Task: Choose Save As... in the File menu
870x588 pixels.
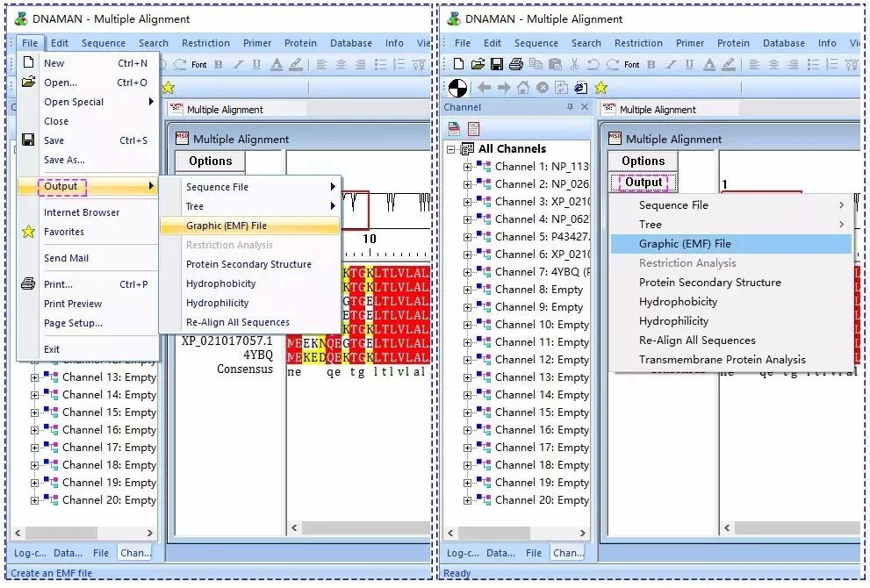Action: click(89, 160)
